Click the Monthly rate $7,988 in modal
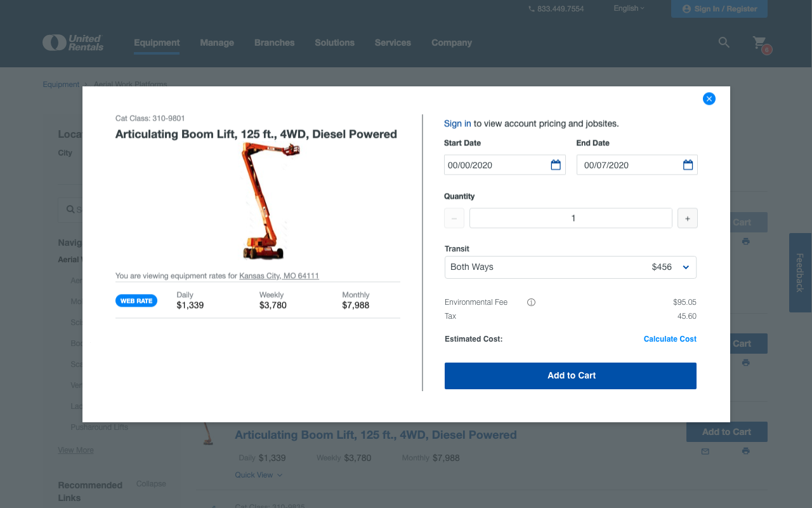 [x=356, y=305]
